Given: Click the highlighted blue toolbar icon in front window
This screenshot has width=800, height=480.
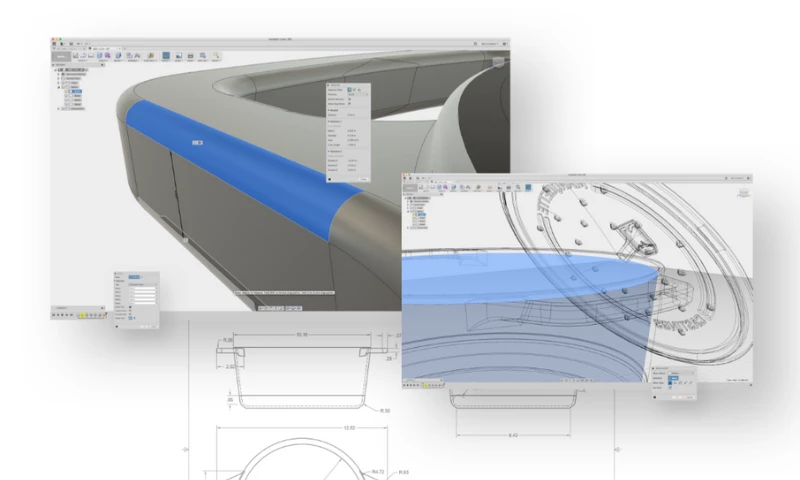Looking at the screenshot, I should click(528, 187).
